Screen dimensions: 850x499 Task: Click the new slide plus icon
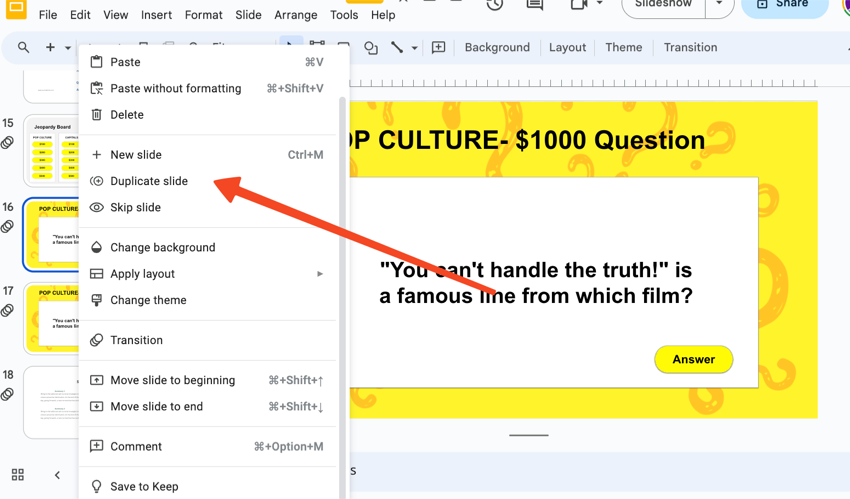pos(50,48)
